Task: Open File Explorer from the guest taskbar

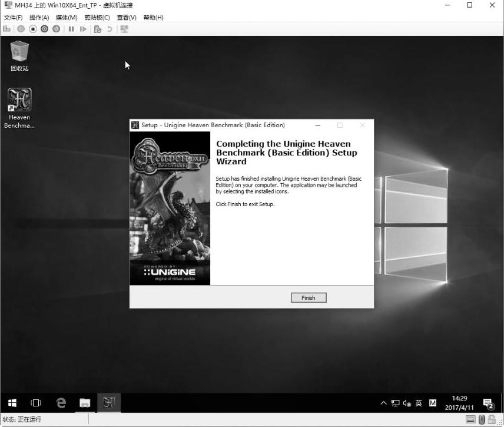Action: coord(85,403)
